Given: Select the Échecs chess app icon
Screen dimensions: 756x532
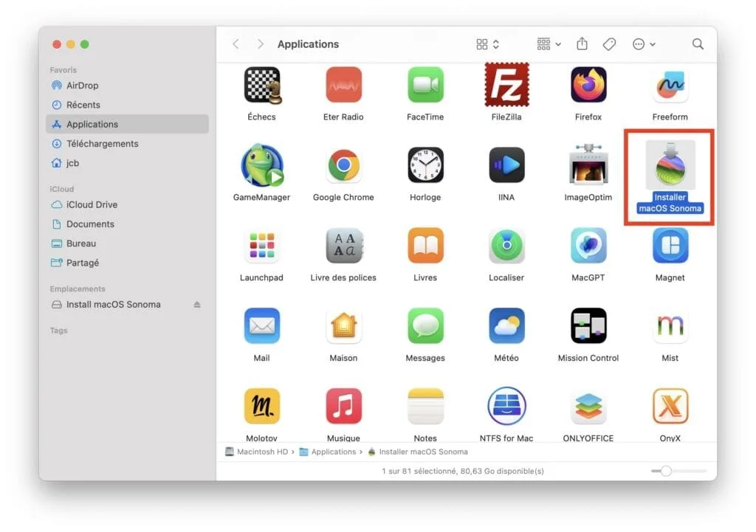Looking at the screenshot, I should point(262,86).
